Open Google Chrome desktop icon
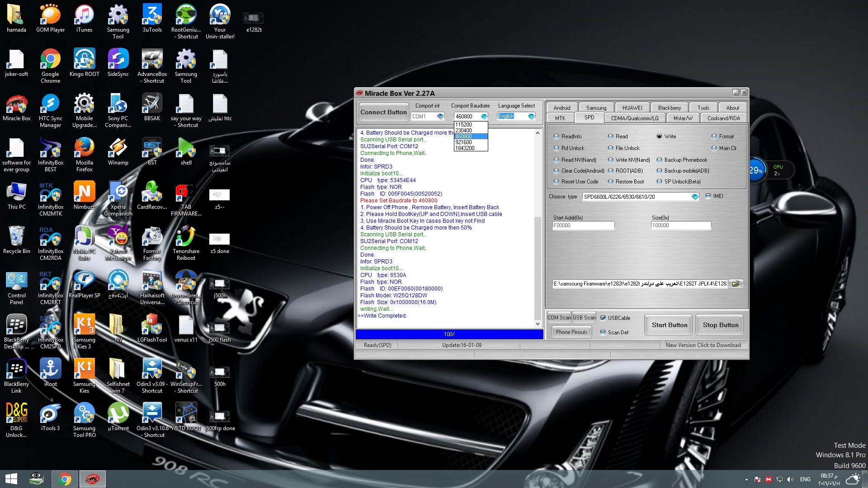This screenshot has width=868, height=488. [x=50, y=66]
